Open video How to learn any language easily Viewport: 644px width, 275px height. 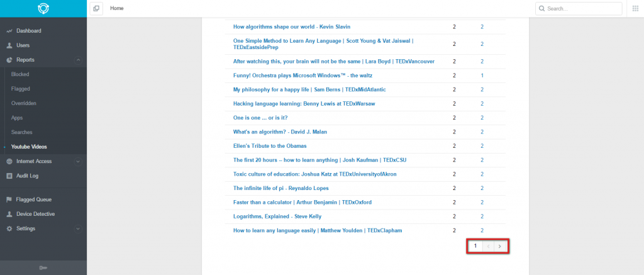[318, 230]
